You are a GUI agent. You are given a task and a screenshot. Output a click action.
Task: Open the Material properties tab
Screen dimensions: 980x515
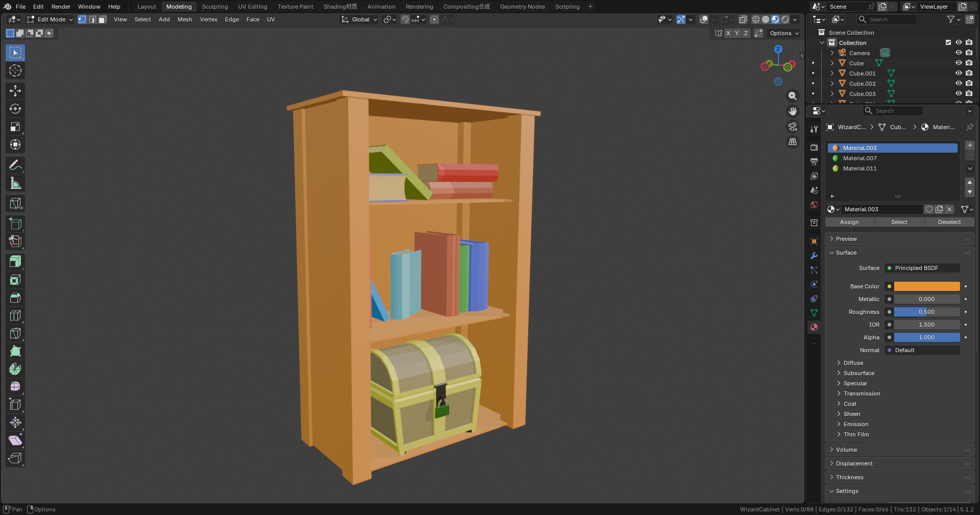pyautogui.click(x=814, y=327)
